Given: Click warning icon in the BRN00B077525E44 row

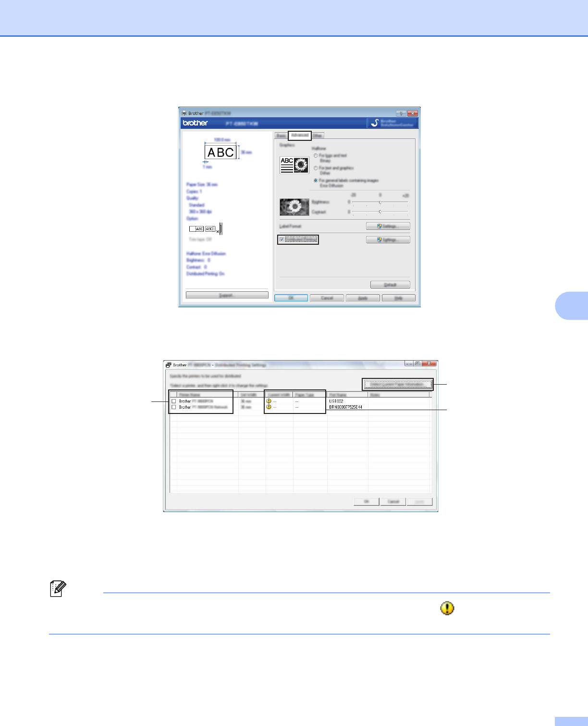Looking at the screenshot, I should point(269,407).
